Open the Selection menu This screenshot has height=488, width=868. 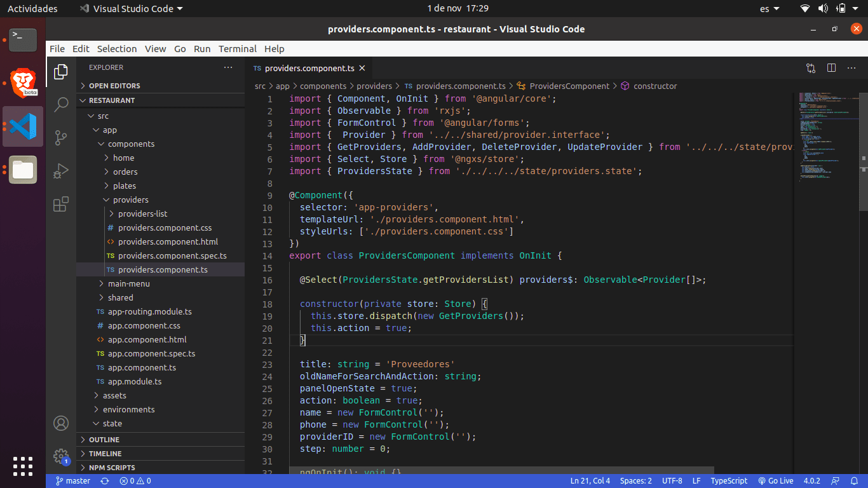click(x=117, y=49)
